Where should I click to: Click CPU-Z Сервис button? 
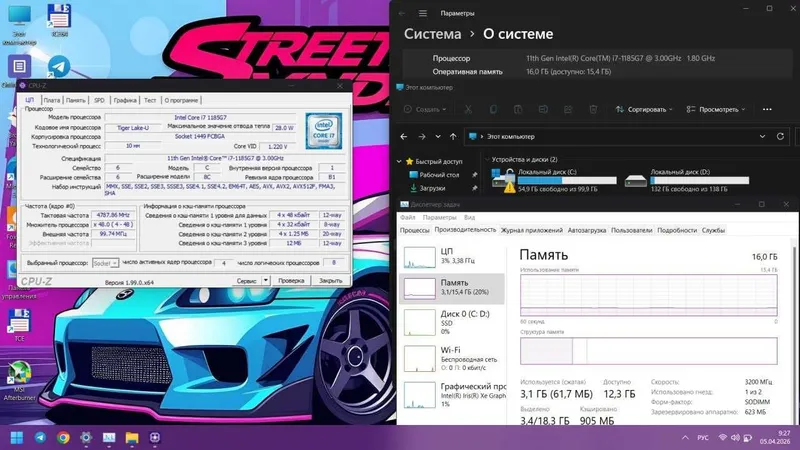click(247, 281)
